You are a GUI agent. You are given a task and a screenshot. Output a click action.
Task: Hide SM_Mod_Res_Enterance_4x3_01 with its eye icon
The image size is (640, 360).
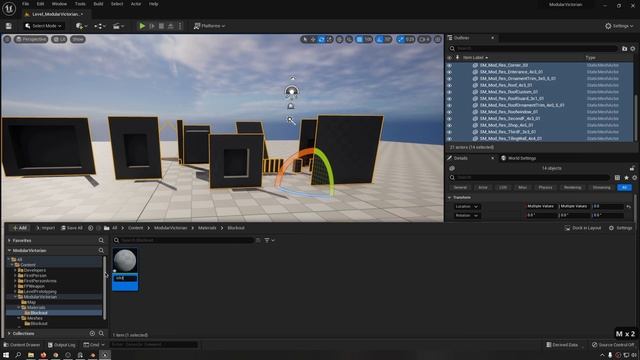(449, 72)
